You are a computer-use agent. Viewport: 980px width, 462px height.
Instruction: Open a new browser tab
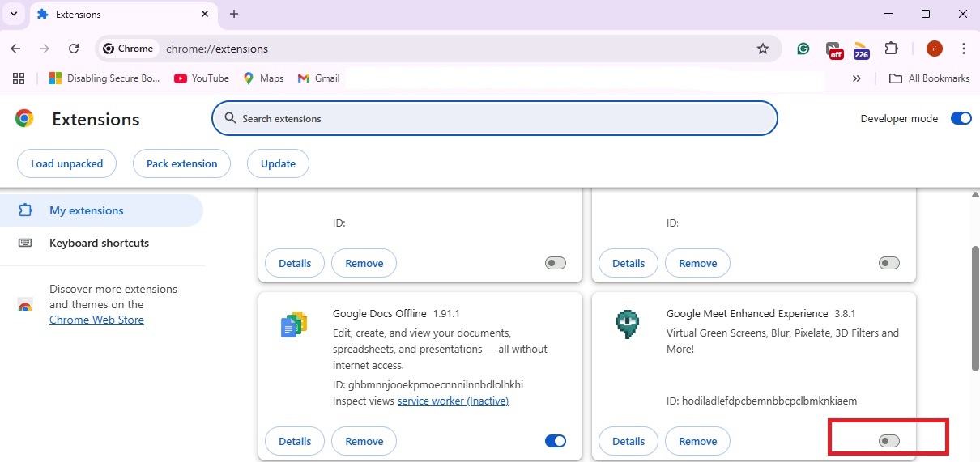(x=234, y=14)
